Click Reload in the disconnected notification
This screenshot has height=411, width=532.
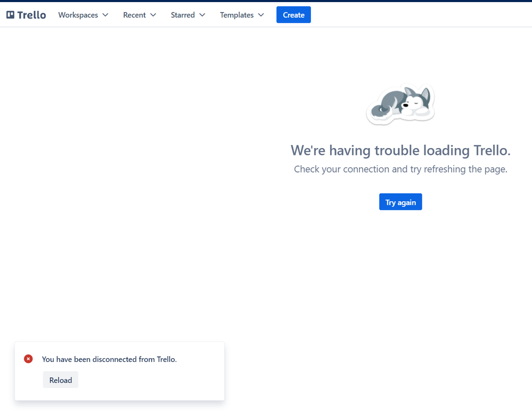pyautogui.click(x=60, y=380)
